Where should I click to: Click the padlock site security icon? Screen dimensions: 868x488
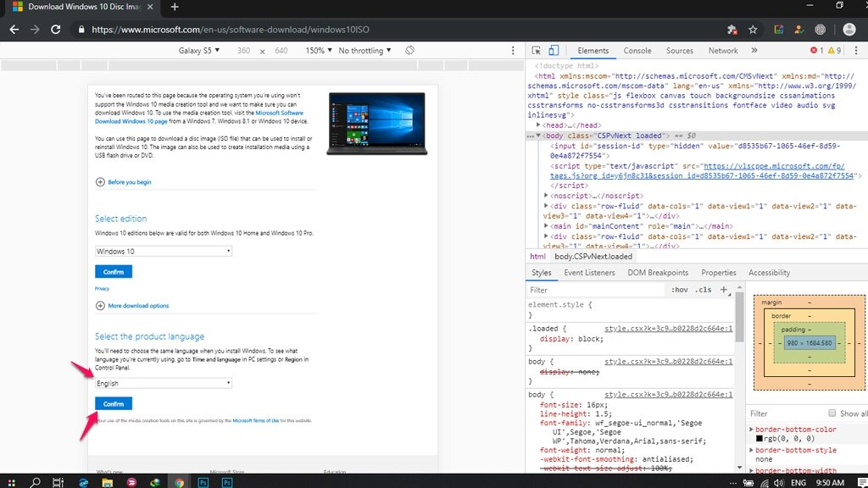point(81,30)
